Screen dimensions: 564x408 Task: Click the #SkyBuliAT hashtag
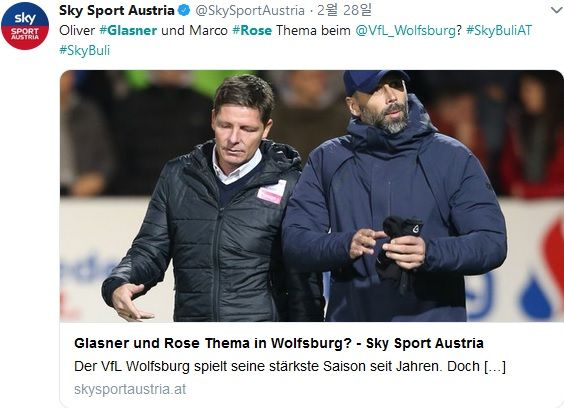(499, 30)
